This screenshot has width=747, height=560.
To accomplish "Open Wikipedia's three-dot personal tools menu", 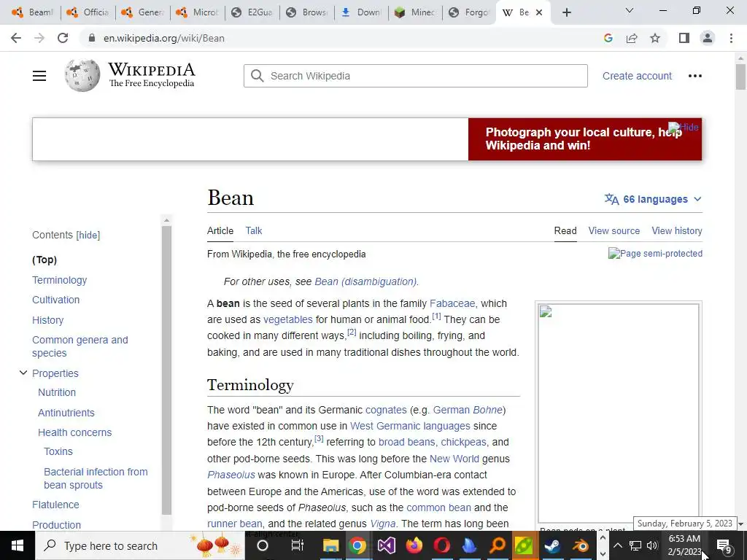I will pos(695,76).
